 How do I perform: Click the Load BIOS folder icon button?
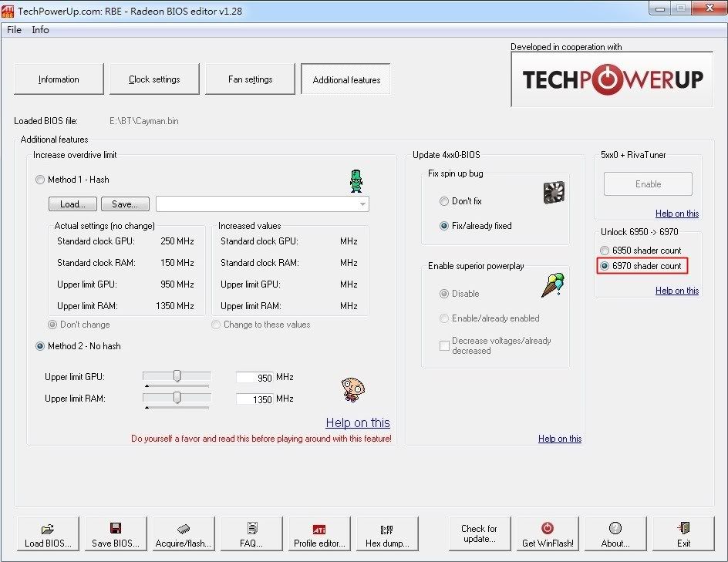point(48,533)
